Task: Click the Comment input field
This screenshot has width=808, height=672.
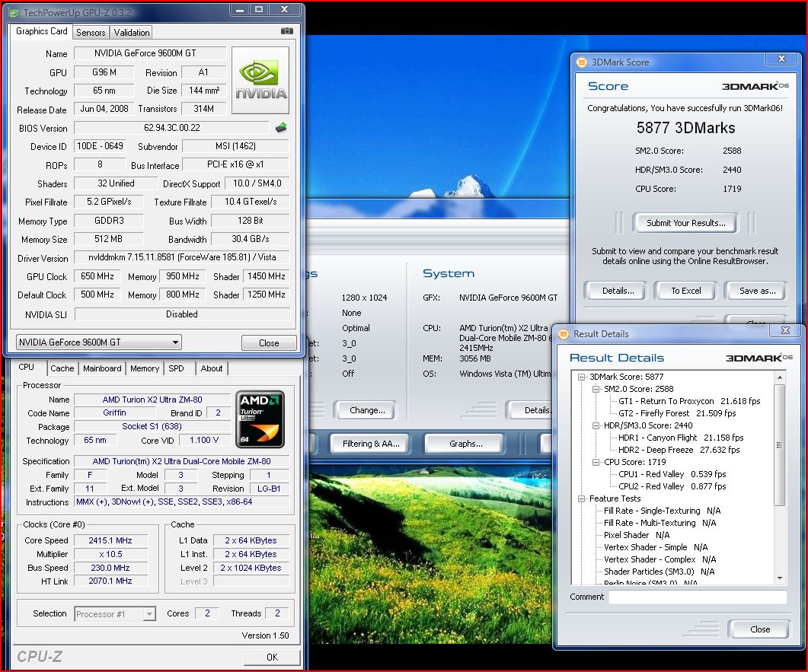Action: [698, 597]
